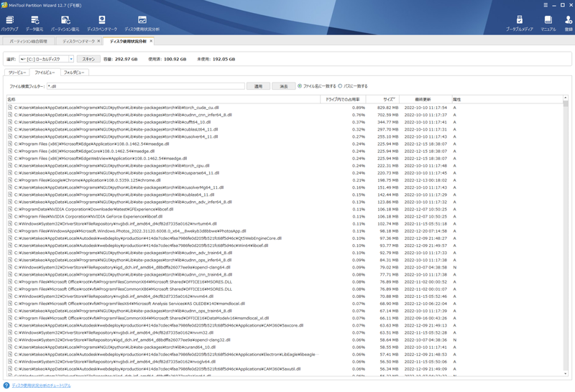
Task: Select GFExperience libcef.dll row
Action: coord(285,209)
